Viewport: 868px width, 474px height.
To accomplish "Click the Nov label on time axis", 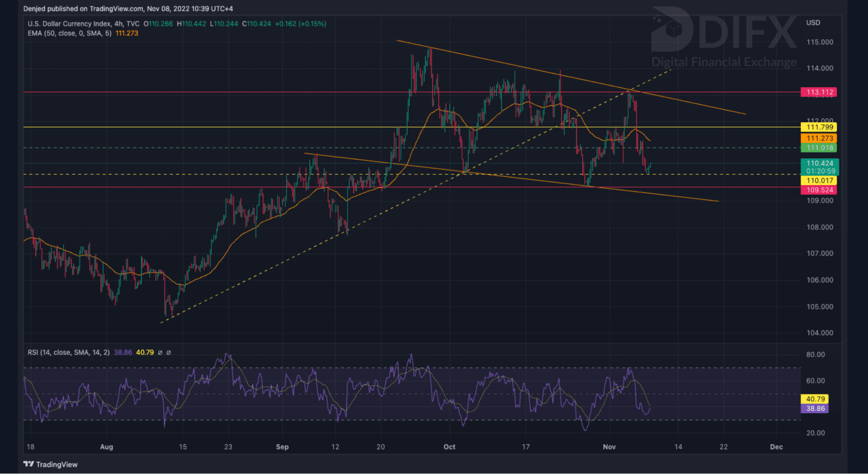I will (609, 447).
